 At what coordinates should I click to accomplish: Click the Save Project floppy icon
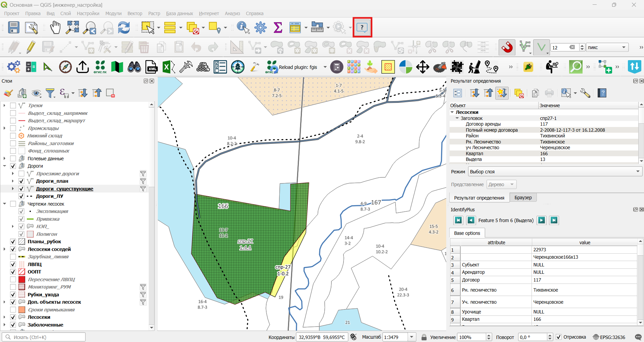point(14,28)
